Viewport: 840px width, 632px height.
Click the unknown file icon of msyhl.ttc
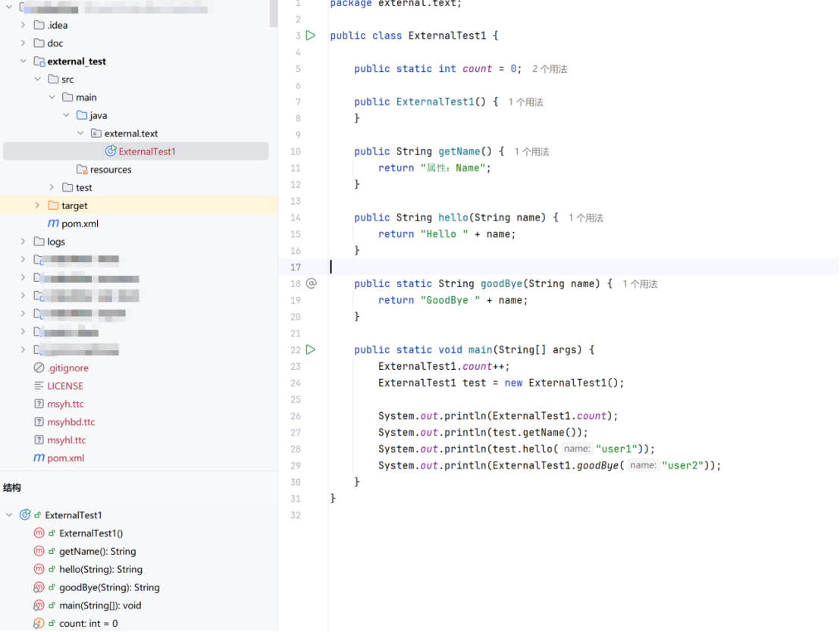[x=39, y=440]
